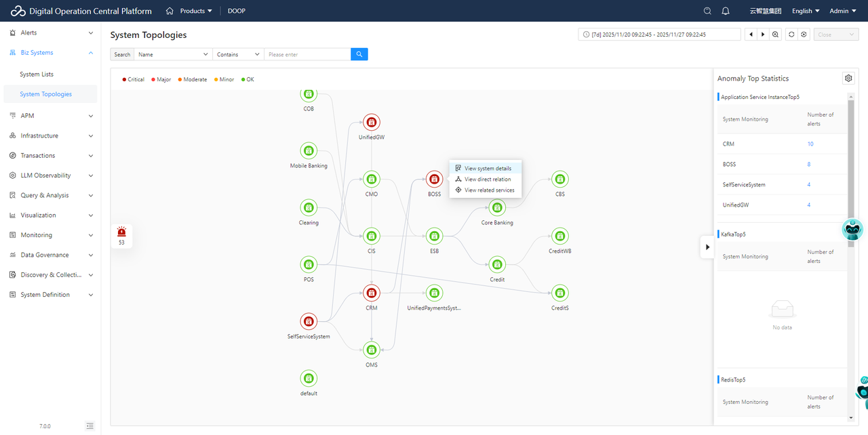This screenshot has width=868, height=435.
Task: Collapse the sidebar with bottom menu icon
Action: 90,426
